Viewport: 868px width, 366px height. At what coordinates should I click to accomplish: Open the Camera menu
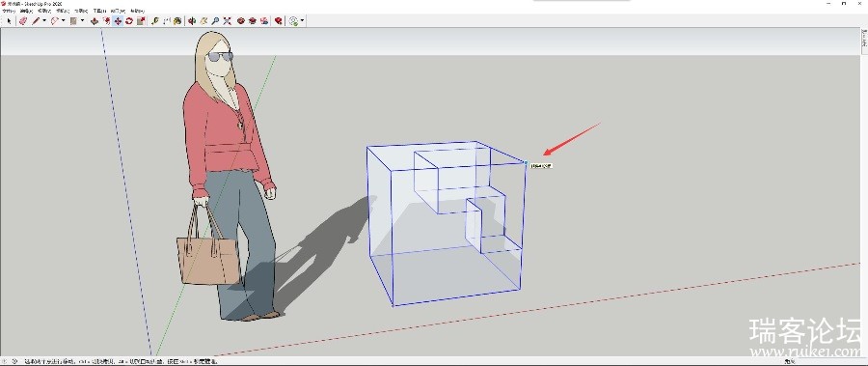click(x=63, y=11)
